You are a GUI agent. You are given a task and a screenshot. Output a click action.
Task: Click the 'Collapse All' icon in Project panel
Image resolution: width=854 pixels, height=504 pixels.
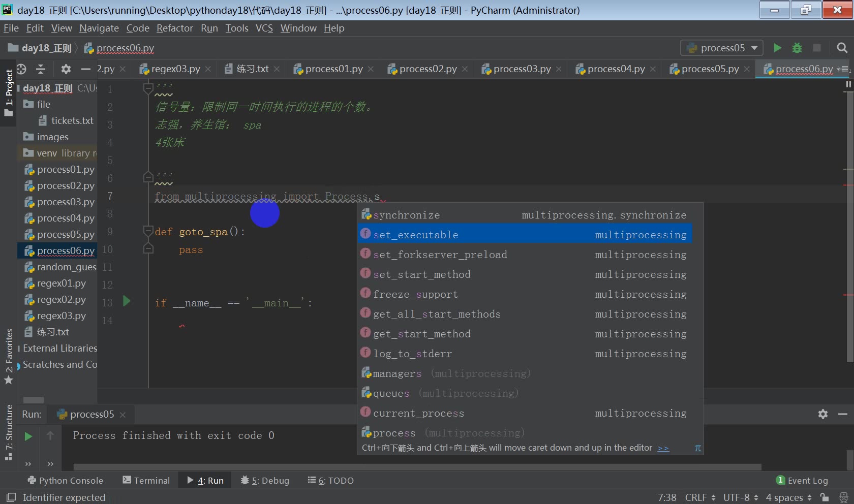pos(41,69)
